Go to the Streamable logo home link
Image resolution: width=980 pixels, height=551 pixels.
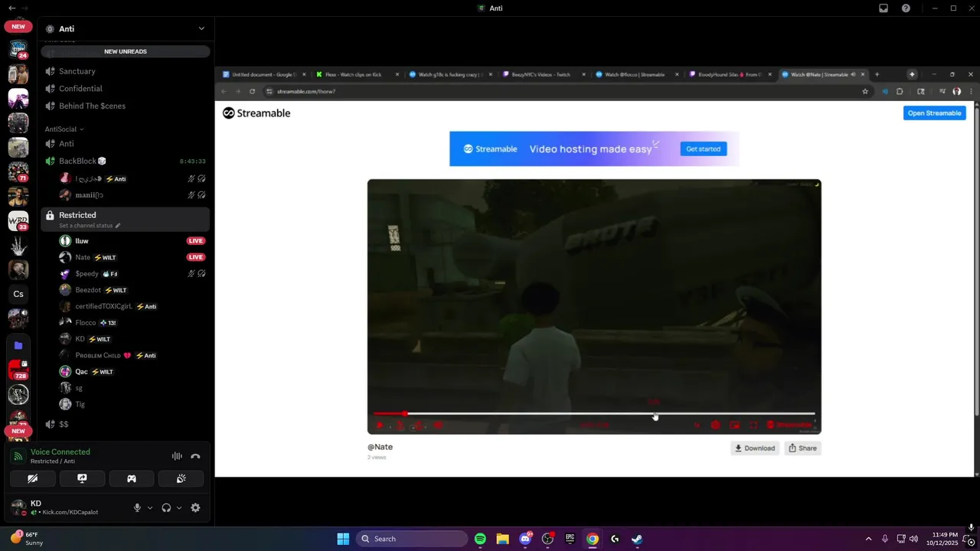[x=256, y=113]
